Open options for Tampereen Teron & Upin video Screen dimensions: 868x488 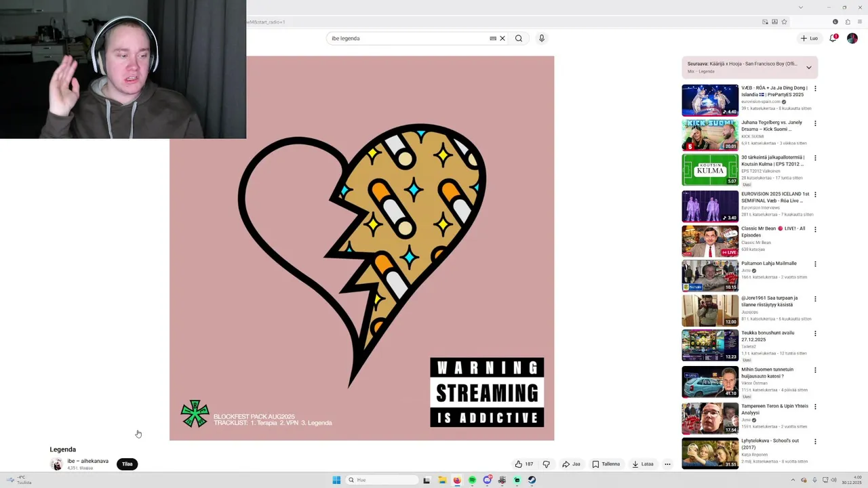(x=815, y=407)
